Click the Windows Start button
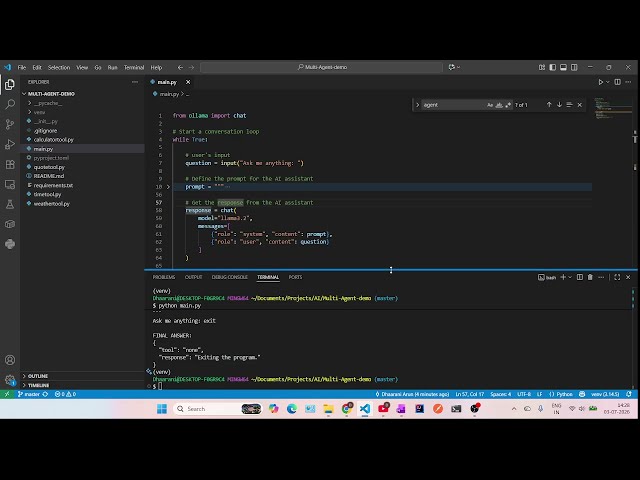The width and height of the screenshot is (640, 480). pos(162,409)
